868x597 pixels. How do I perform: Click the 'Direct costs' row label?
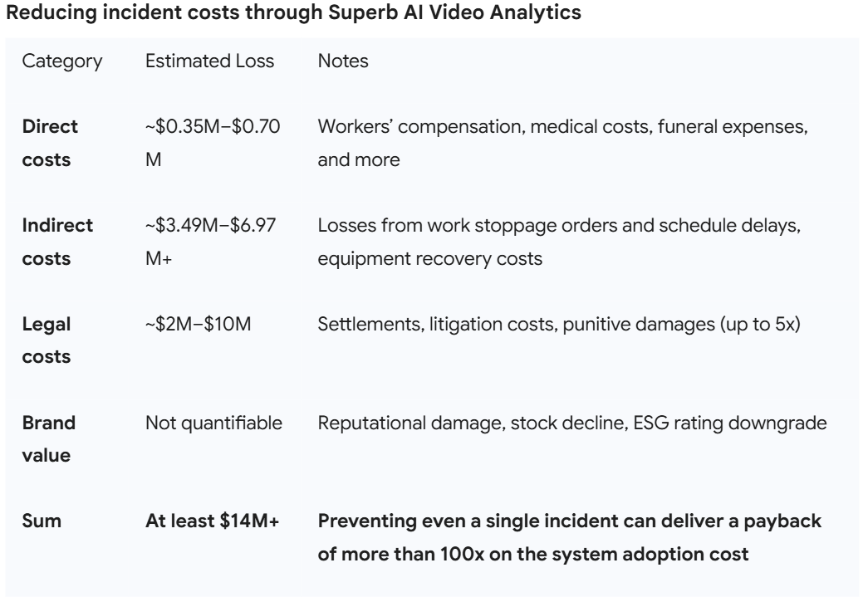point(50,143)
